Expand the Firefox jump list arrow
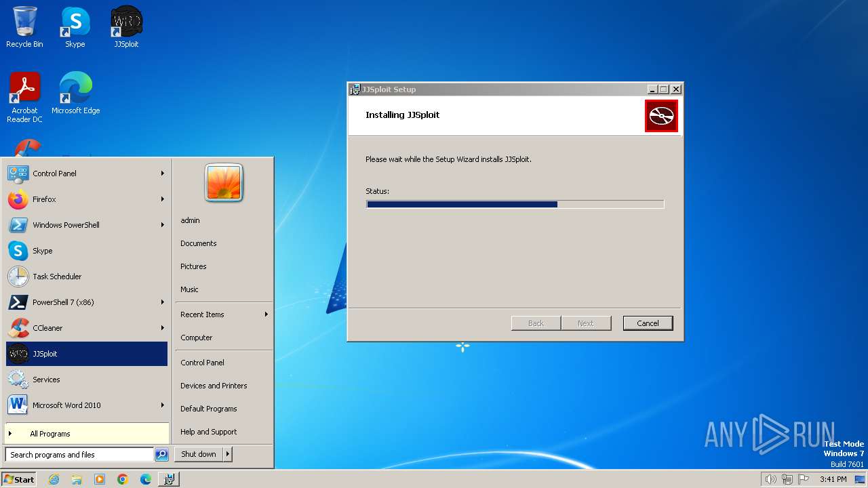This screenshot has width=868, height=488. pyautogui.click(x=163, y=199)
